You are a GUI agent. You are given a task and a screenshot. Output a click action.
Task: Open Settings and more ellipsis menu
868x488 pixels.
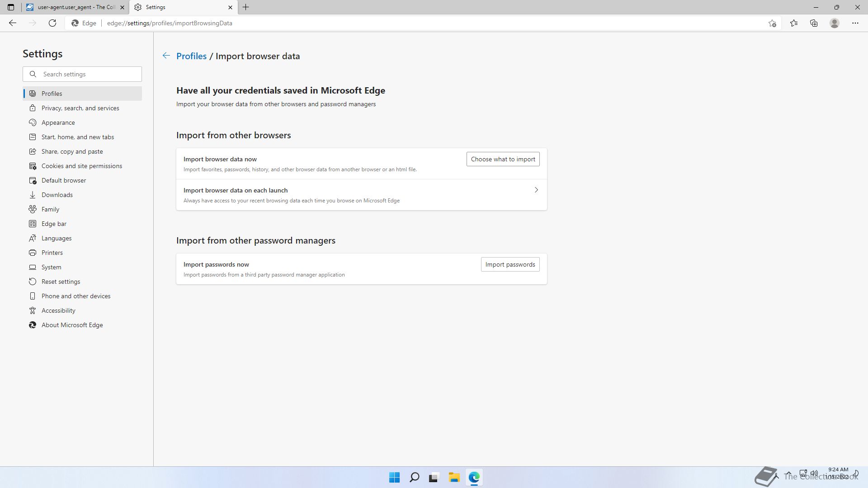[855, 23]
